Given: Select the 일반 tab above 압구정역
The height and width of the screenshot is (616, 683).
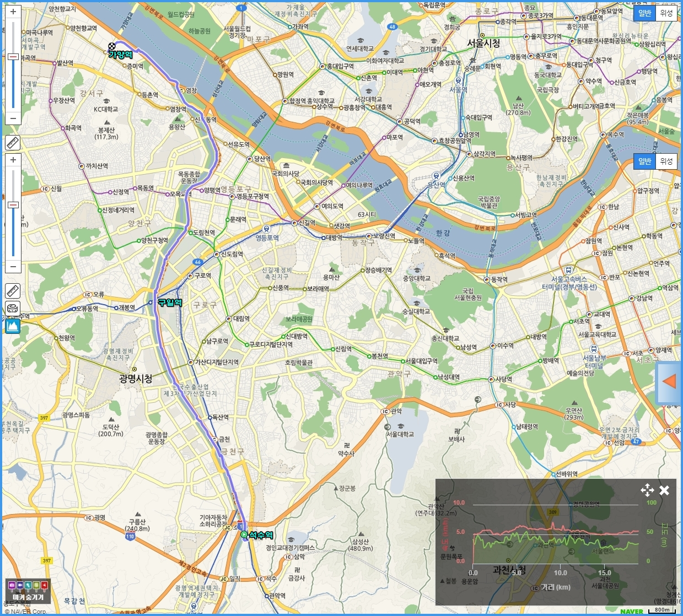Looking at the screenshot, I should point(644,161).
